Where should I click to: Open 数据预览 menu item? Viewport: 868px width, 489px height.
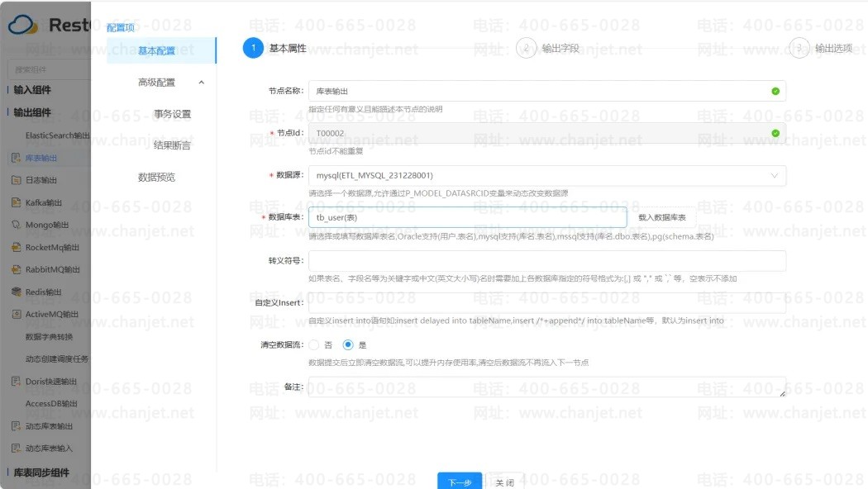point(157,177)
